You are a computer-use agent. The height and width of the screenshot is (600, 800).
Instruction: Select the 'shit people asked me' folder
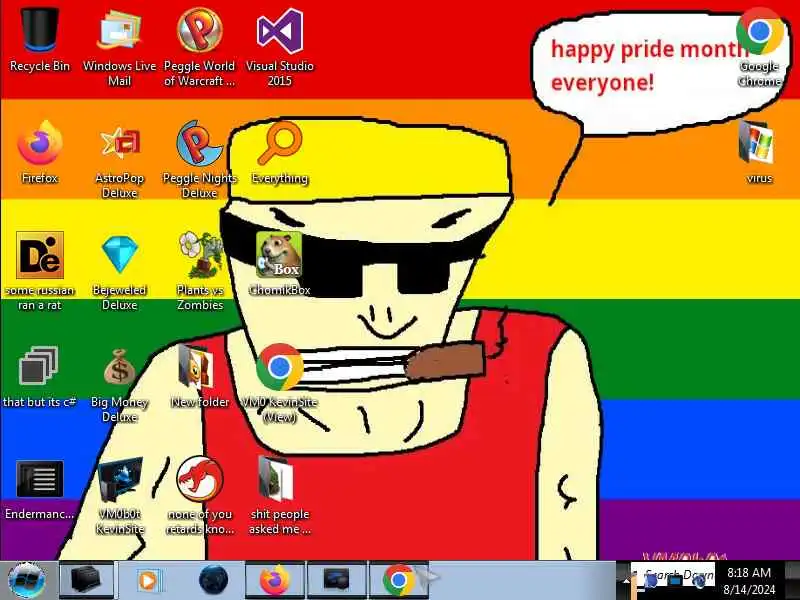(280, 495)
